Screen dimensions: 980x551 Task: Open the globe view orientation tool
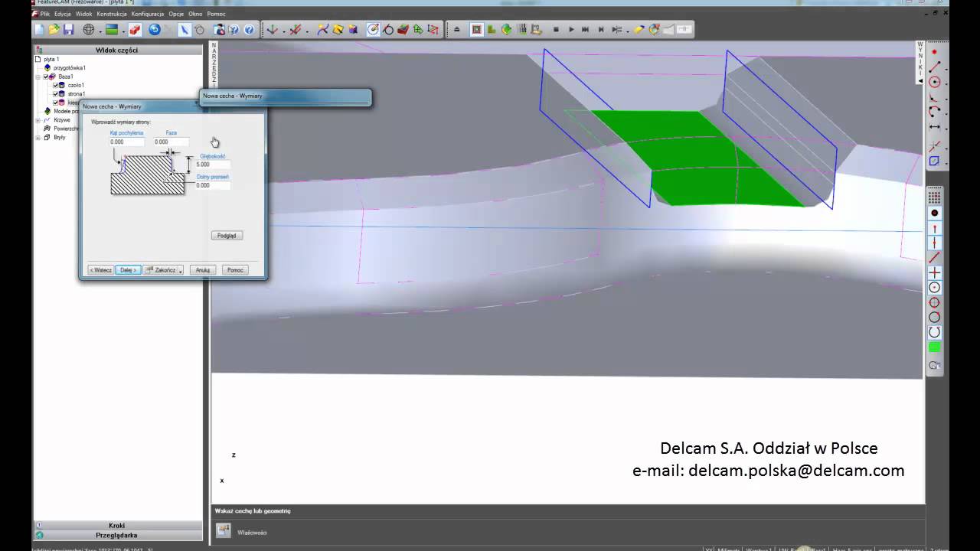tap(88, 30)
